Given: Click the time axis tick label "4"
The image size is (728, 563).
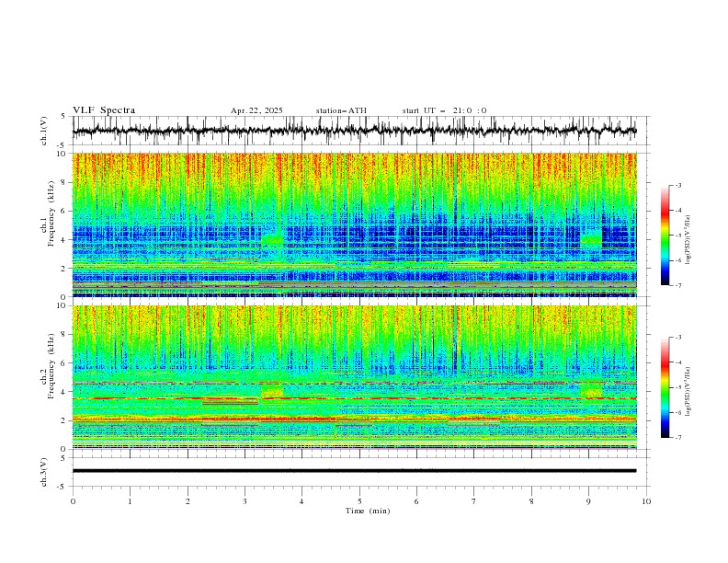Looking at the screenshot, I should pyautogui.click(x=301, y=501).
